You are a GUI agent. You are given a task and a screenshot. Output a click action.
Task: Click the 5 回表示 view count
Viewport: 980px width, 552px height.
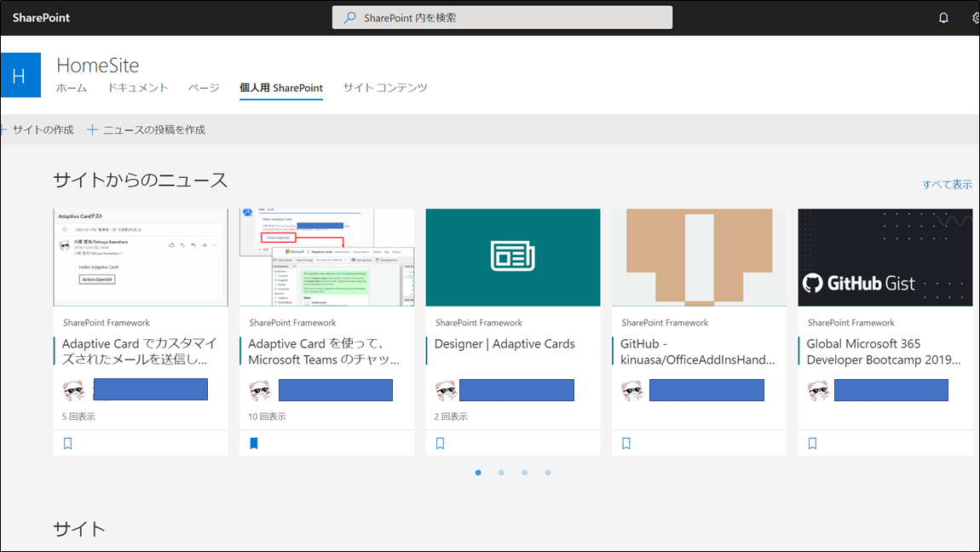[x=78, y=417]
